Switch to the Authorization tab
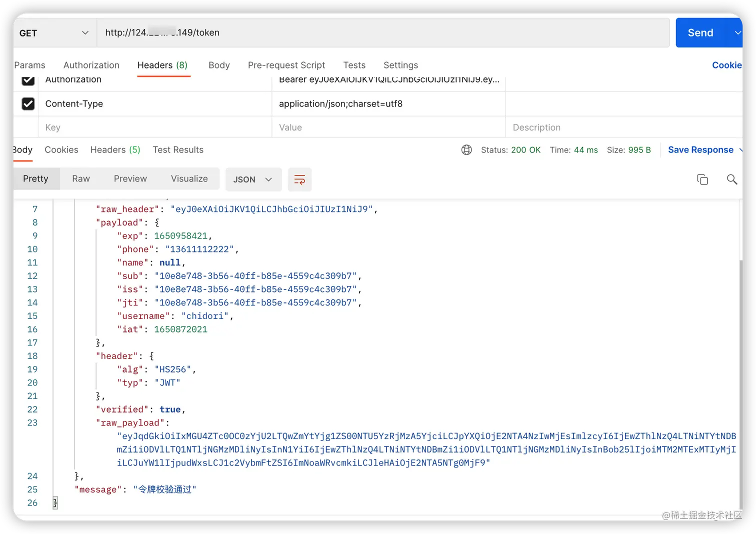 91,65
